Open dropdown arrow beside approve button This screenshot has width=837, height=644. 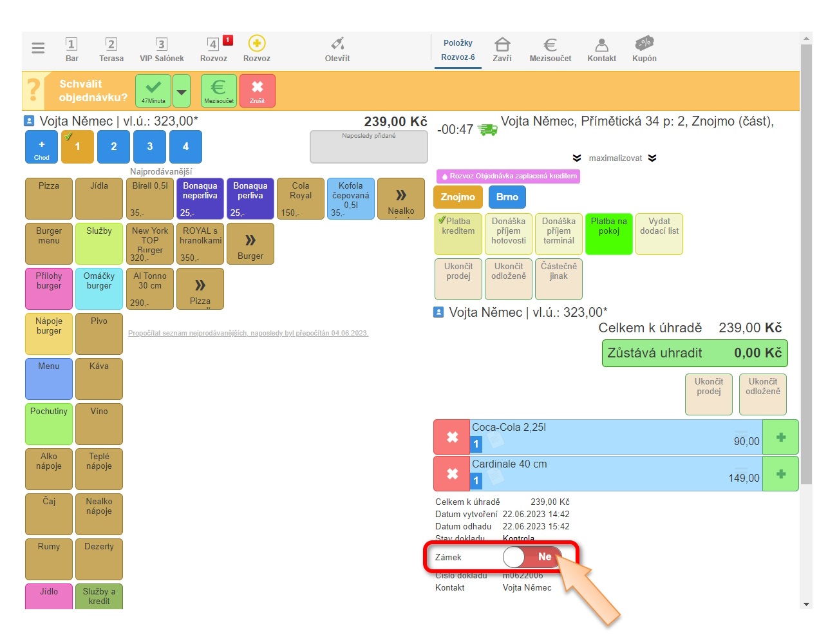click(182, 91)
